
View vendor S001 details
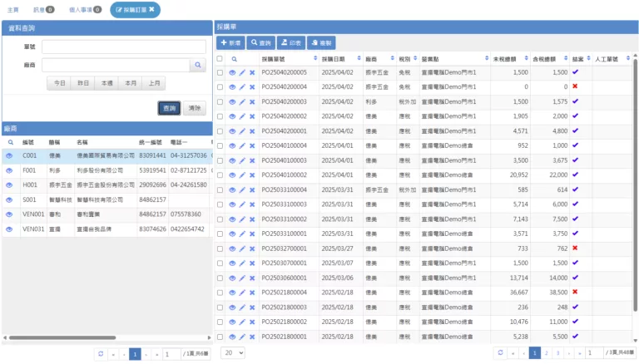point(9,200)
